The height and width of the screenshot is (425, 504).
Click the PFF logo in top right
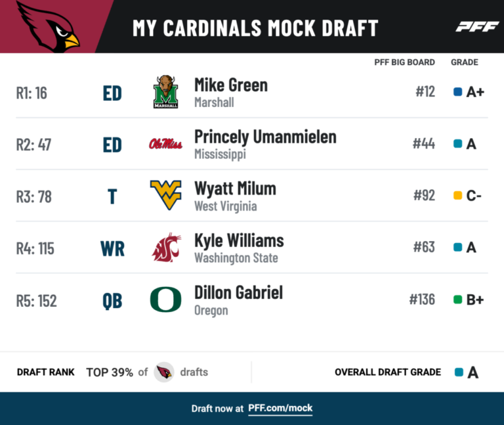pyautogui.click(x=473, y=27)
